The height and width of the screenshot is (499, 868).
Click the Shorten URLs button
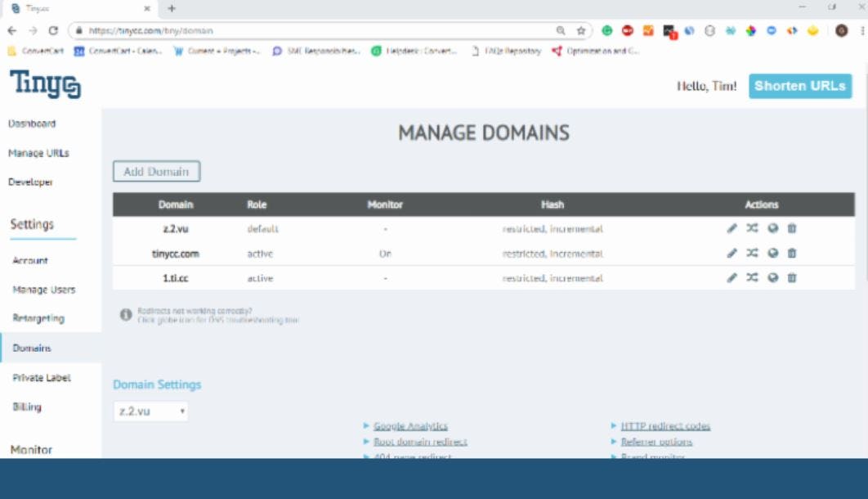coord(800,84)
